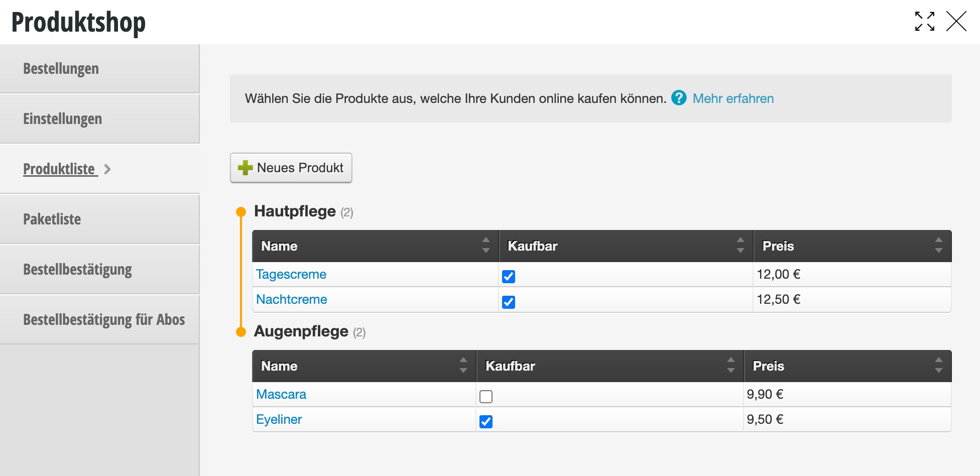Click the 9,90 € price cell
Image resolution: width=980 pixels, height=476 pixels.
coord(847,394)
